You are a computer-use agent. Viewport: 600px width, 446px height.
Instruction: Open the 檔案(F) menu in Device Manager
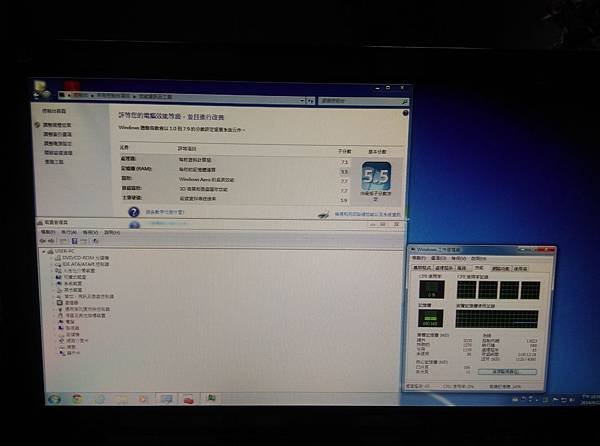click(48, 232)
